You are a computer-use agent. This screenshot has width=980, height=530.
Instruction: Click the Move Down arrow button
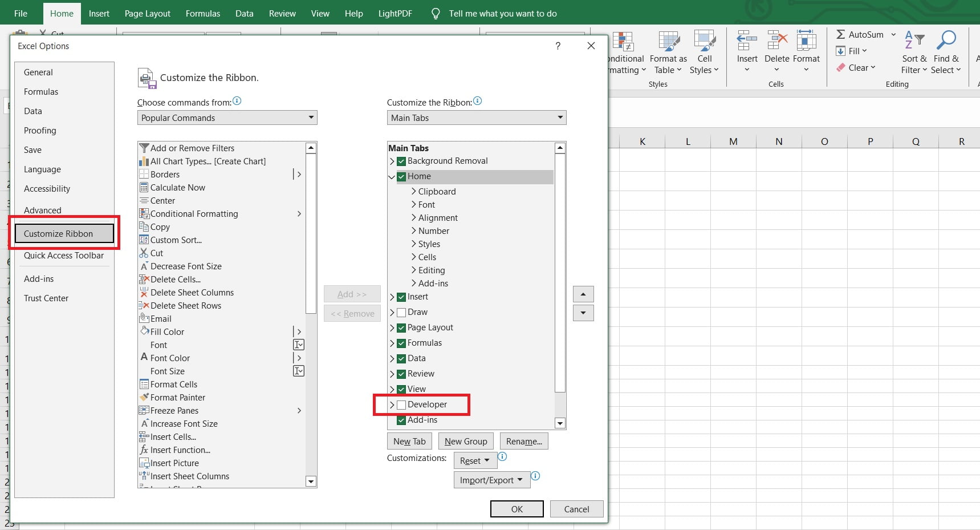click(x=583, y=313)
